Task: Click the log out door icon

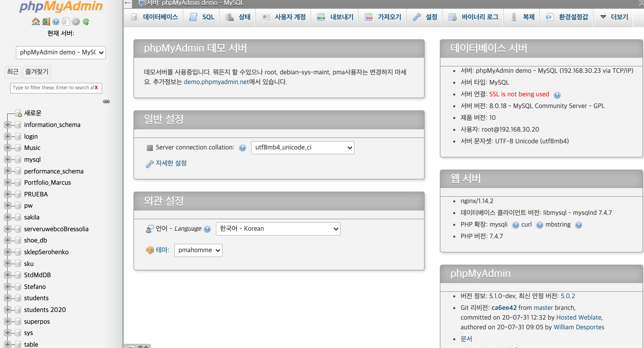Action: click(x=46, y=22)
